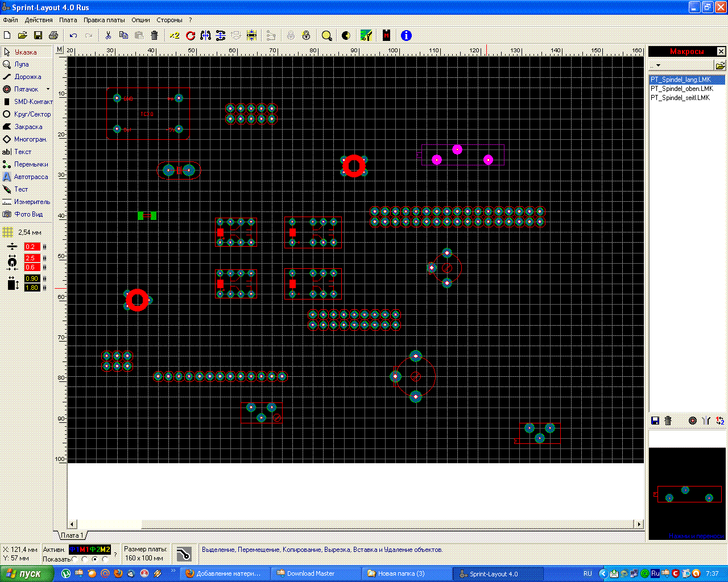Select the third Показать radio button
This screenshot has width=728, height=582.
(x=95, y=559)
